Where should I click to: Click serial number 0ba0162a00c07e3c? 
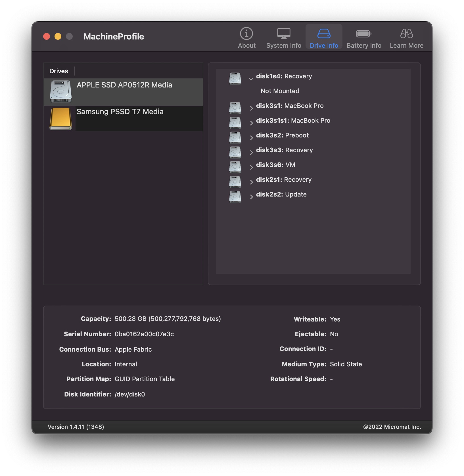(x=144, y=334)
